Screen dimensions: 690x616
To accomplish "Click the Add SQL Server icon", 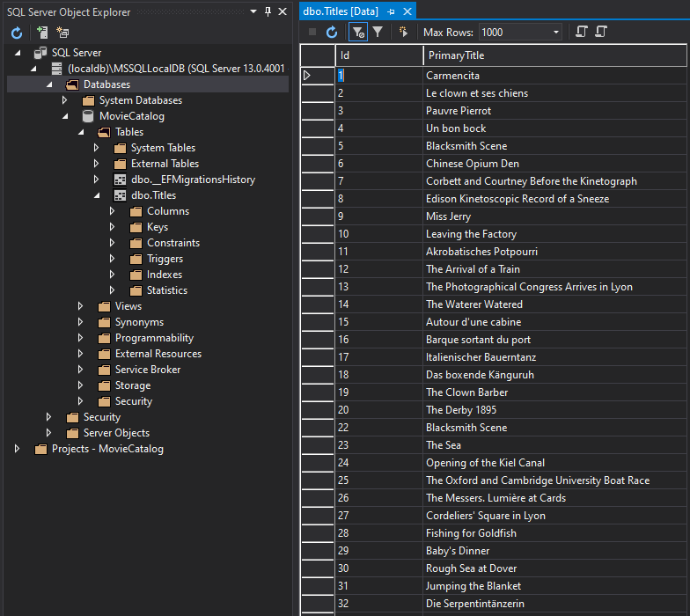I will tap(42, 33).
